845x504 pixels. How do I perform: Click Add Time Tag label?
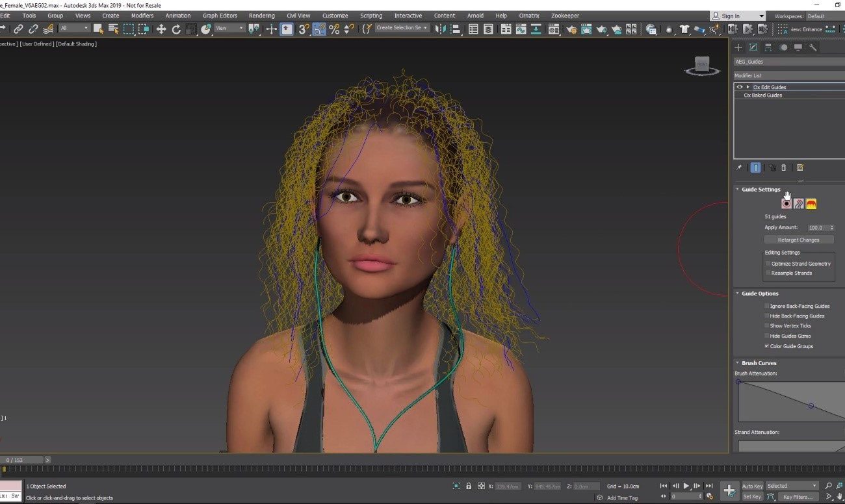(x=622, y=498)
